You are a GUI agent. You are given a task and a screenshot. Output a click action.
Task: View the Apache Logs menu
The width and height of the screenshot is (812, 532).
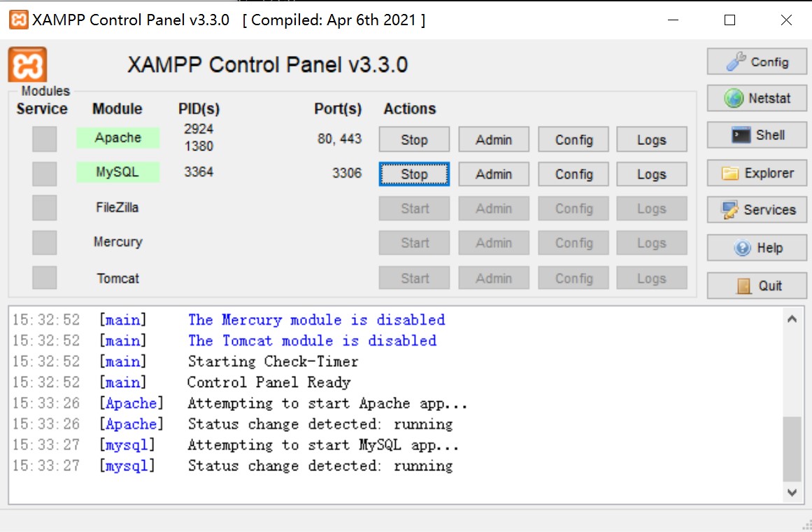click(x=651, y=139)
